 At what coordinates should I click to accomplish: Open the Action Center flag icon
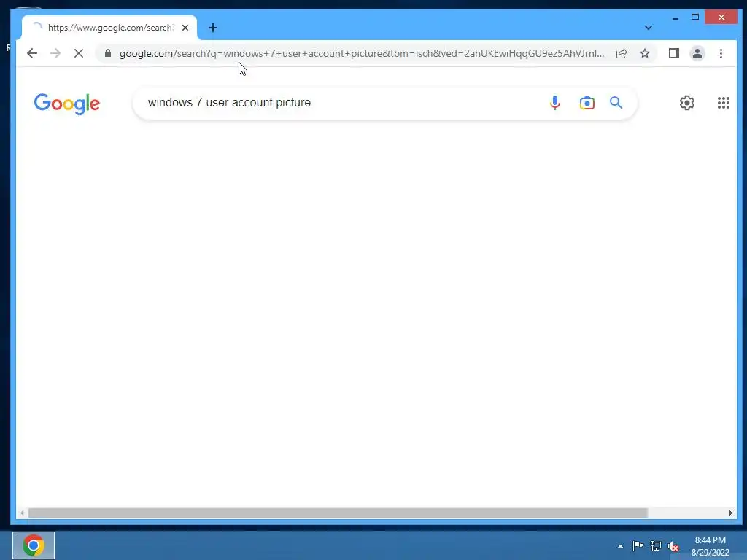(638, 545)
